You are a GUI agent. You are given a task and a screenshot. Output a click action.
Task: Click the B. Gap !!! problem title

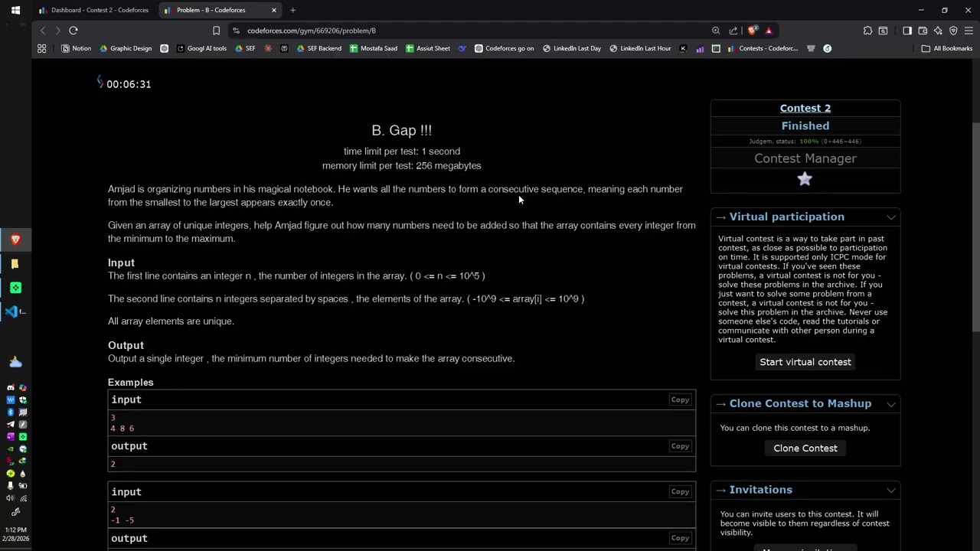tap(401, 131)
